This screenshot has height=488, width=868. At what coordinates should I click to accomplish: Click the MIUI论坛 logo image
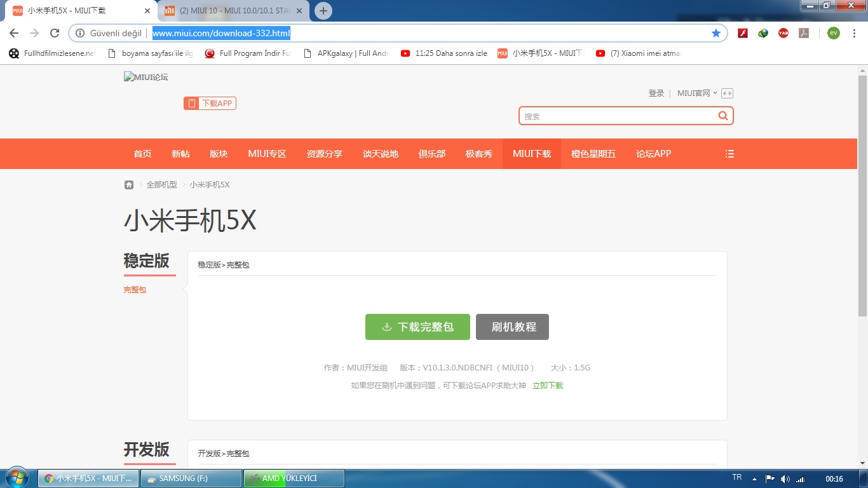[146, 77]
